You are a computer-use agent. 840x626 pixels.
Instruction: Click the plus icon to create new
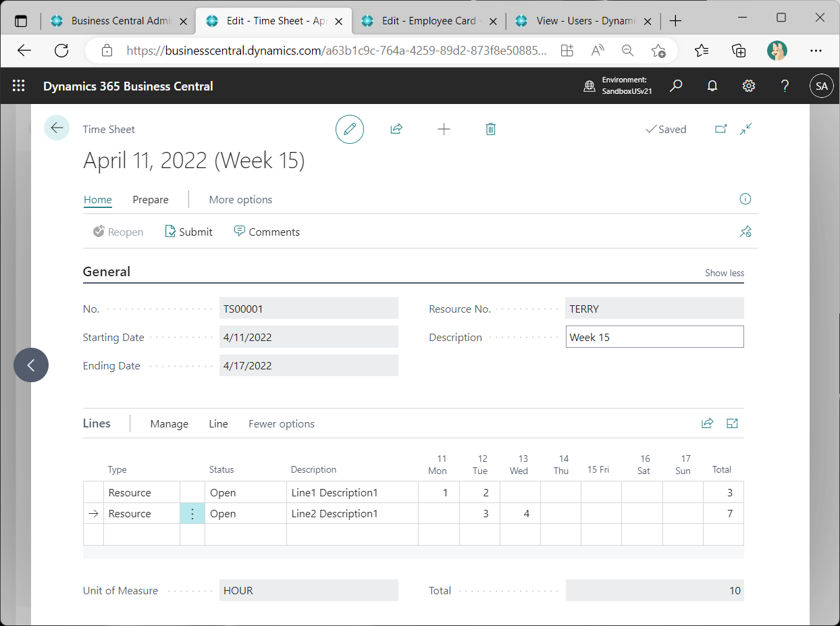pyautogui.click(x=444, y=129)
